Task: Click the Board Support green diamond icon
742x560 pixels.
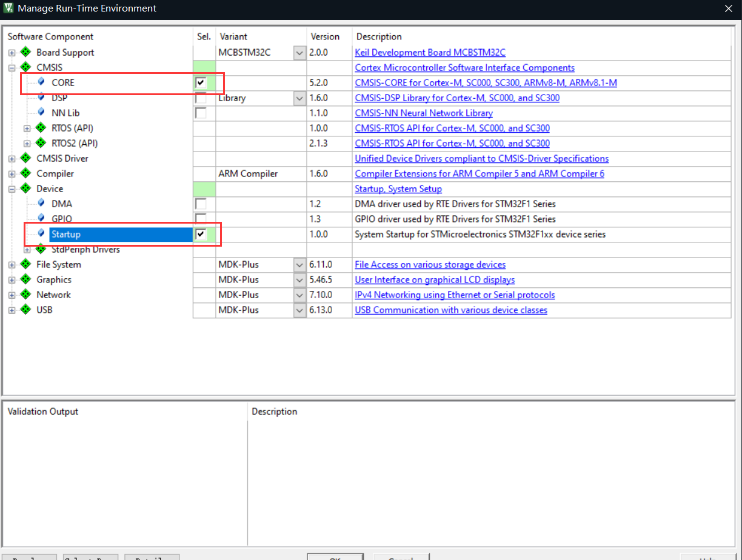Action: pos(25,52)
